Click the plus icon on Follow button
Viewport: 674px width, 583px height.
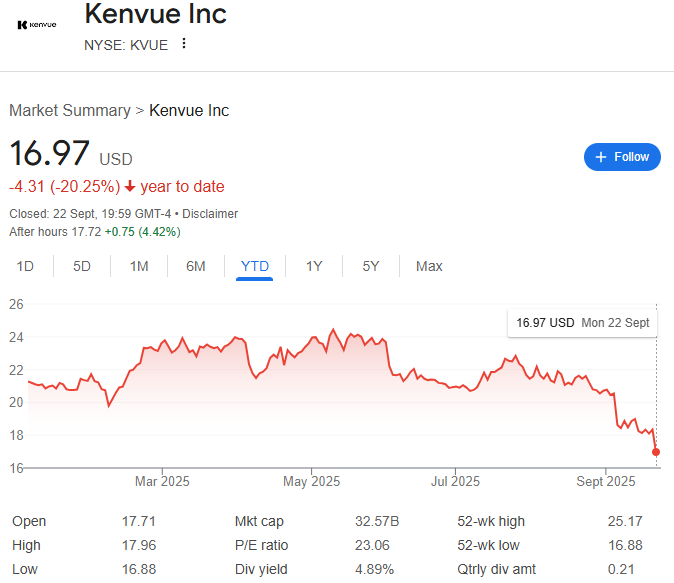pyautogui.click(x=600, y=157)
